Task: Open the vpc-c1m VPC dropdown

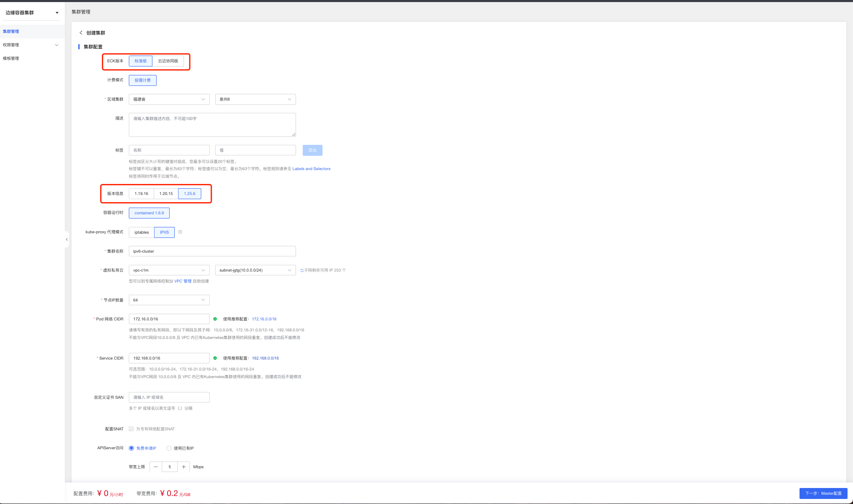Action: pyautogui.click(x=169, y=270)
